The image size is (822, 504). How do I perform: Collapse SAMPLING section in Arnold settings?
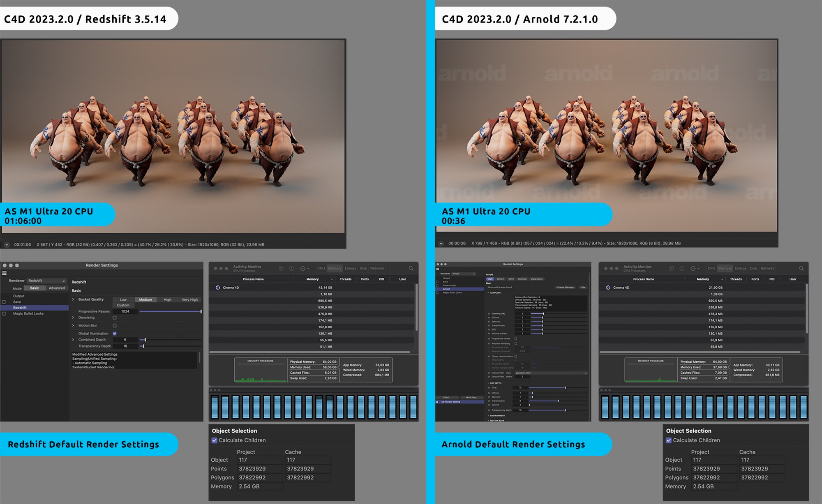point(488,293)
